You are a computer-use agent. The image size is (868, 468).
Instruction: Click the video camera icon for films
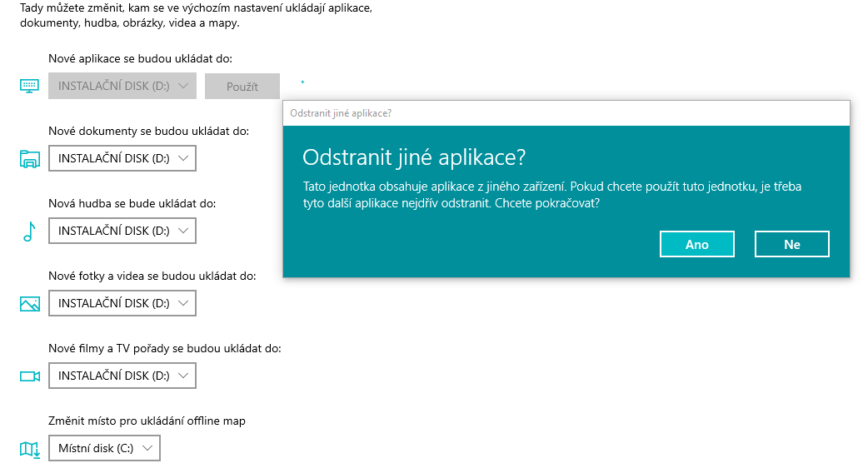(29, 376)
